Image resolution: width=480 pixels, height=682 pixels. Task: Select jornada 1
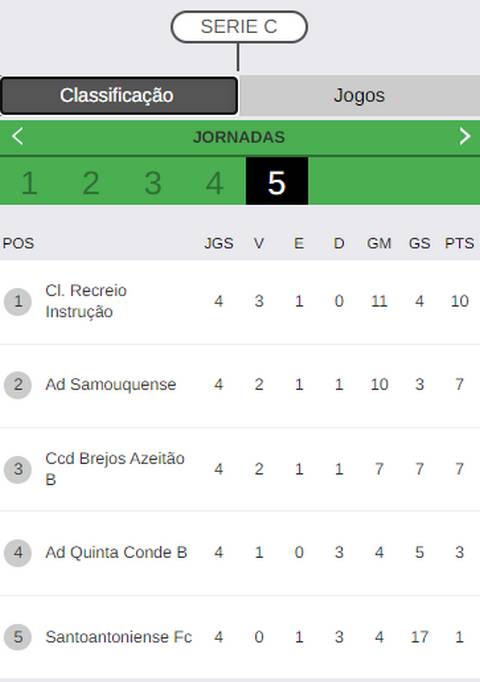tap(29, 183)
